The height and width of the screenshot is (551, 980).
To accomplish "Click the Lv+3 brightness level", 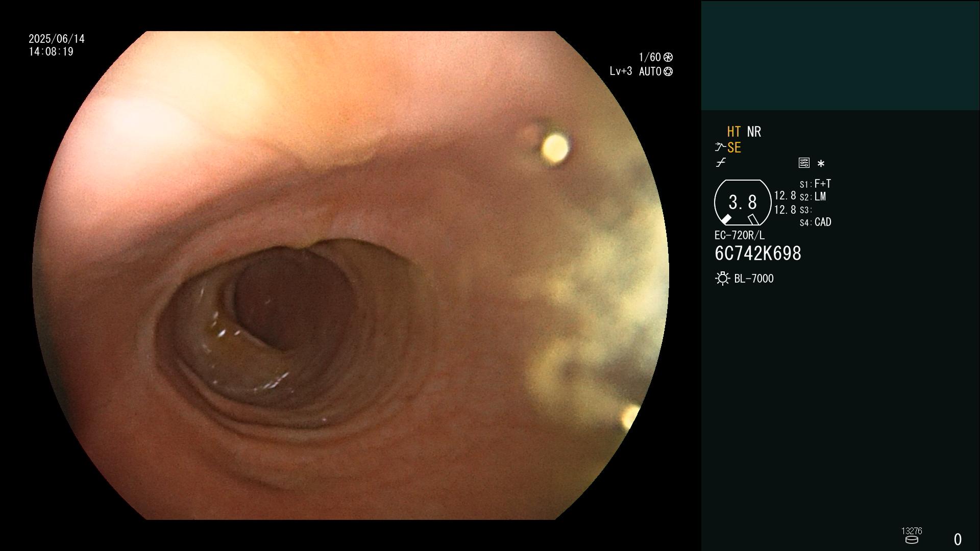I will click(x=621, y=71).
